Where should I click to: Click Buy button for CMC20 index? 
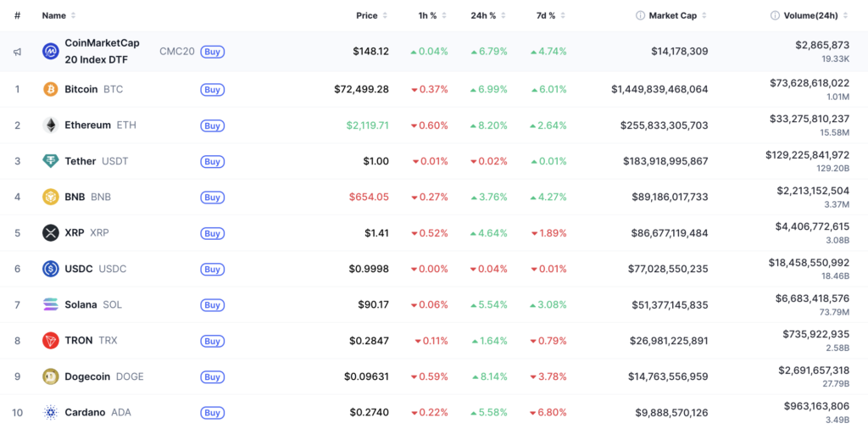[213, 52]
